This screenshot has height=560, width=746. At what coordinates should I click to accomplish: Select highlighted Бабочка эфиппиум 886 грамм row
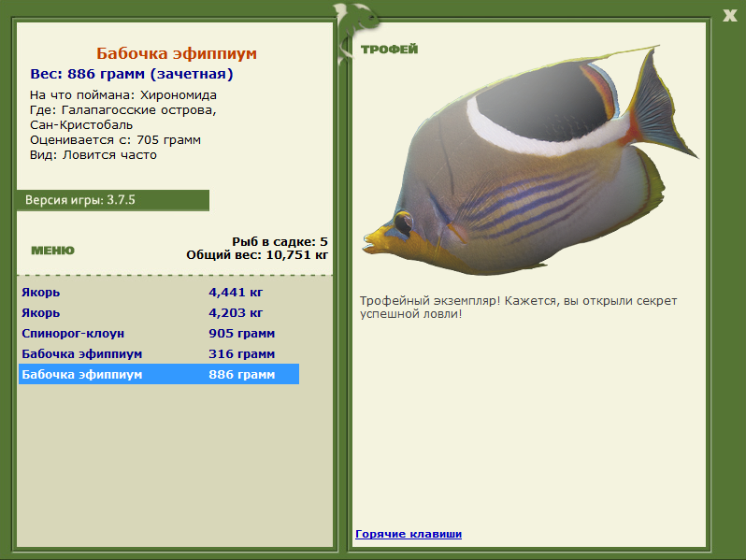click(159, 374)
